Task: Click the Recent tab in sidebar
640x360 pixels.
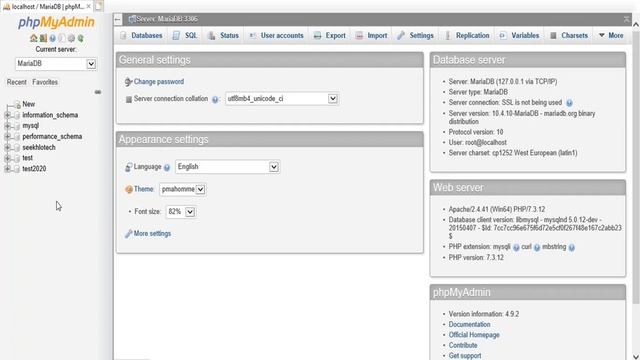Action: (x=17, y=82)
